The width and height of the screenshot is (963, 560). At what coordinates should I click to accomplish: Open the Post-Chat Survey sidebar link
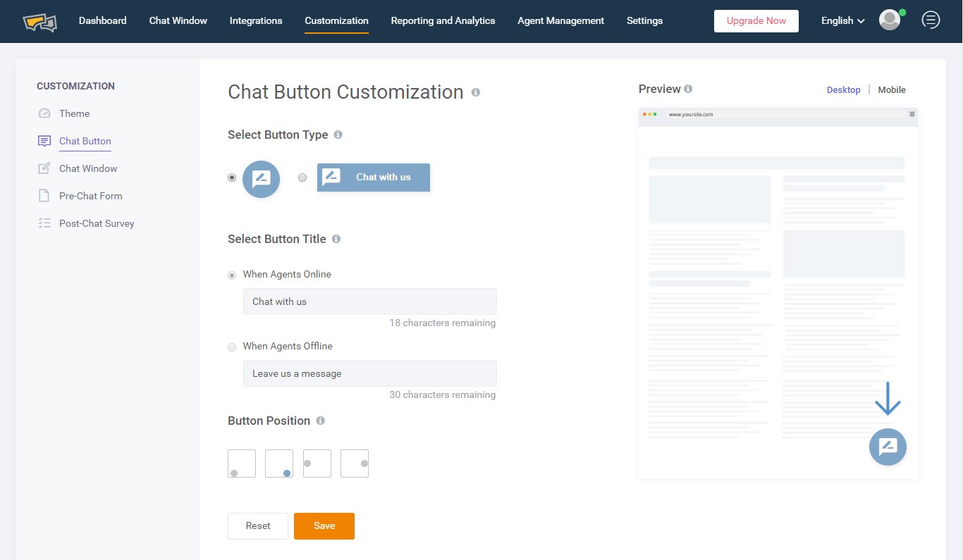97,223
